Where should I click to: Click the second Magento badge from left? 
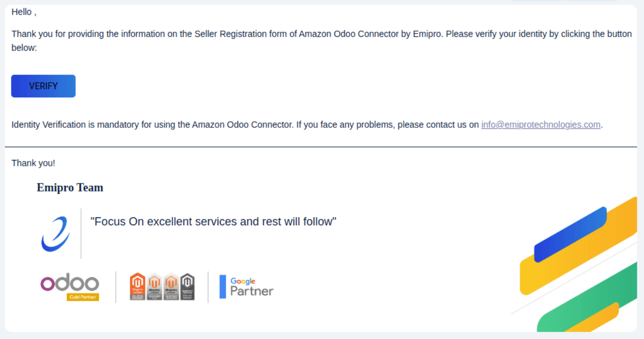tap(154, 286)
